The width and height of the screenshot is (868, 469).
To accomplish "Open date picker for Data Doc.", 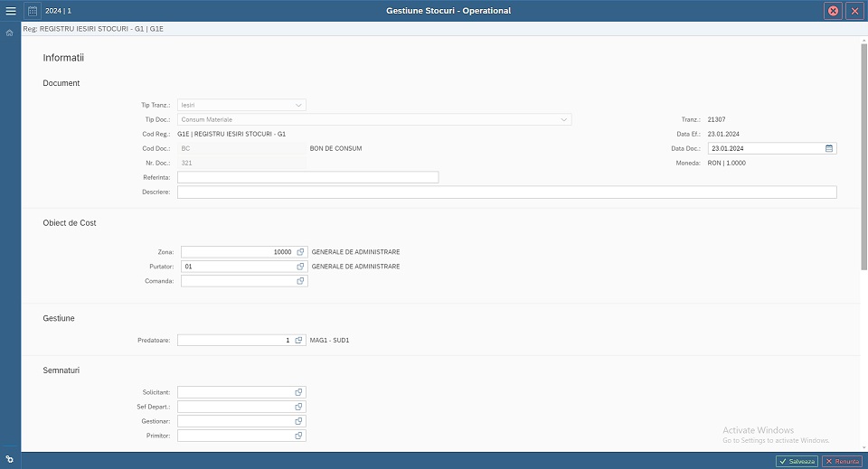I will (829, 148).
